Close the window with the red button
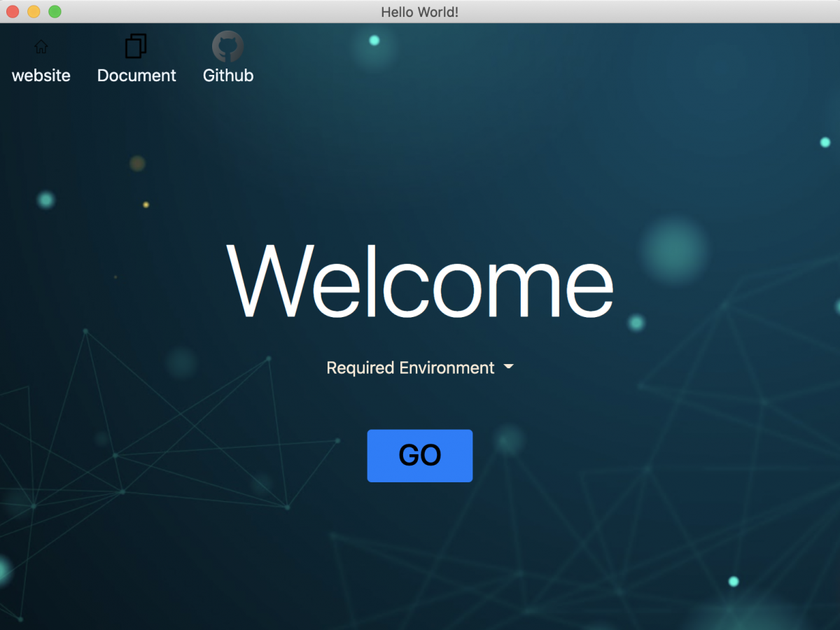The height and width of the screenshot is (630, 840). [13, 11]
